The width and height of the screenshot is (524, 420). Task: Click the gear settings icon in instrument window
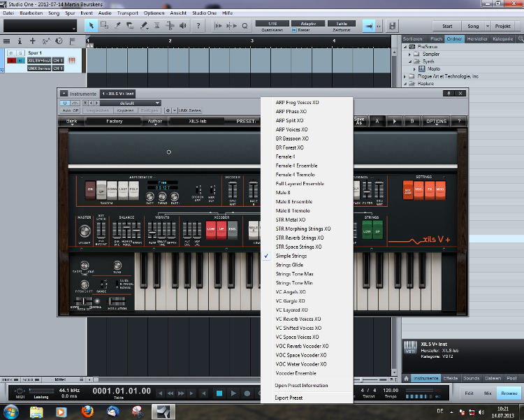(168, 110)
